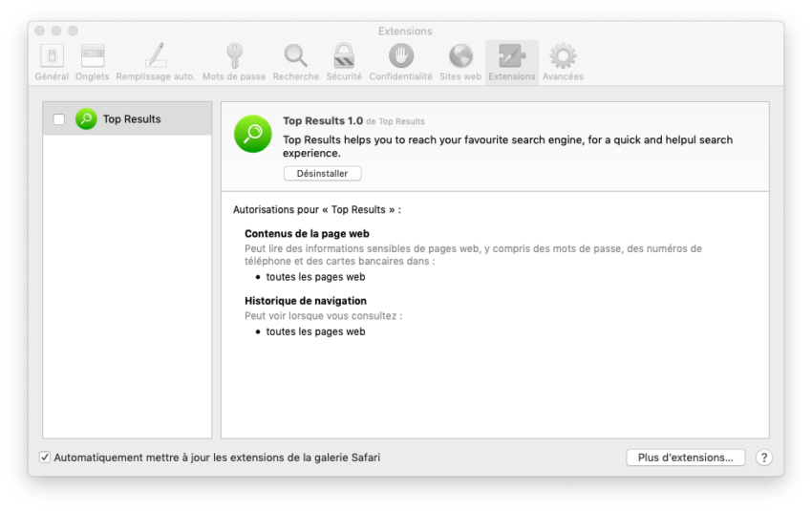Click the red close window button

click(x=40, y=32)
